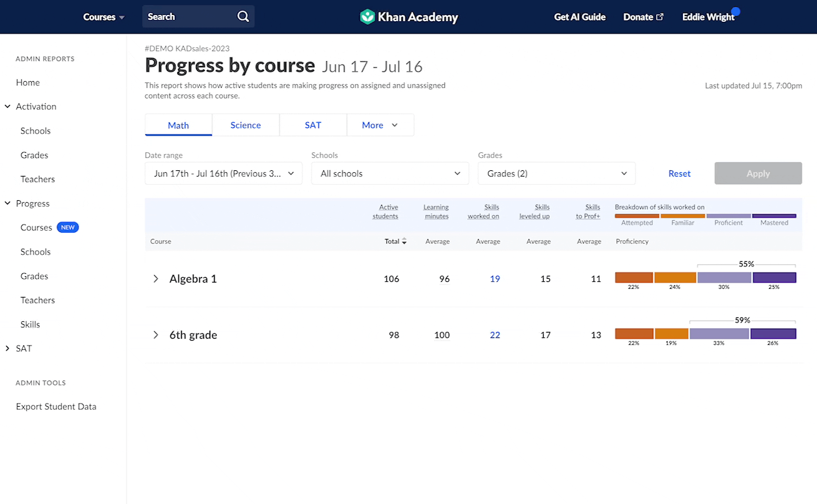This screenshot has width=817, height=504.
Task: Click the sort arrows next to Total
Action: pos(404,241)
